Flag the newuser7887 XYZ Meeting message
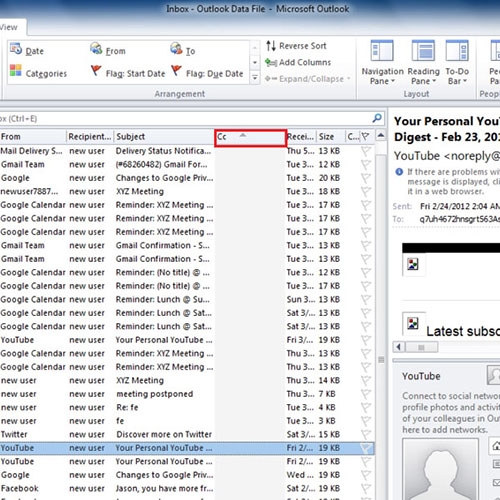 tap(366, 191)
